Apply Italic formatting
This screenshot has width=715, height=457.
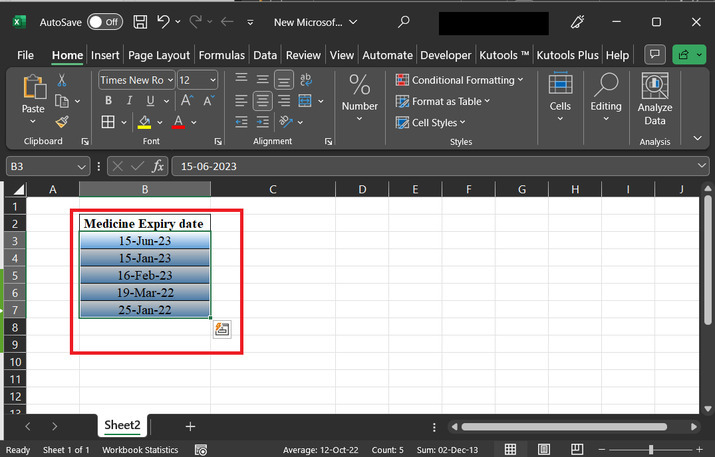pyautogui.click(x=130, y=101)
